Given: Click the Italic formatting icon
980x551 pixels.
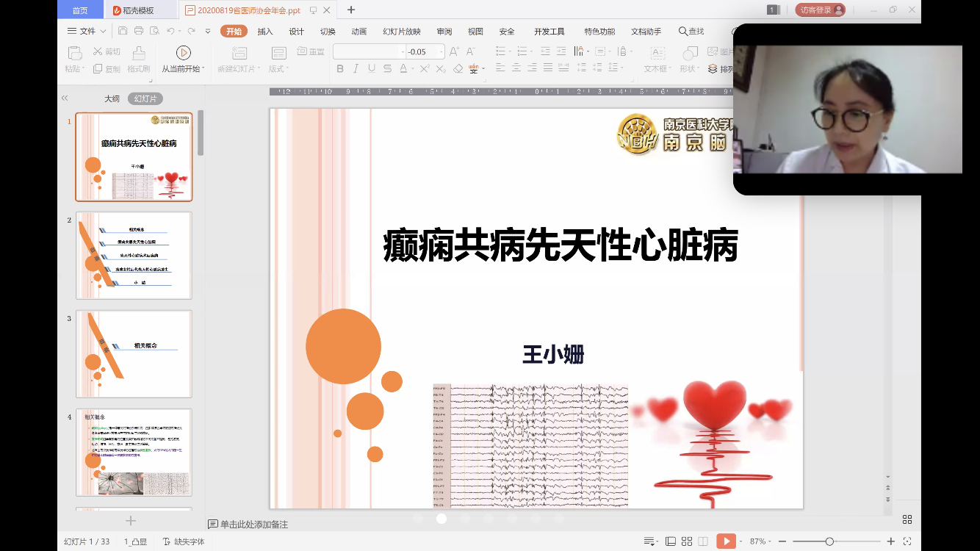Looking at the screenshot, I should click(x=356, y=69).
